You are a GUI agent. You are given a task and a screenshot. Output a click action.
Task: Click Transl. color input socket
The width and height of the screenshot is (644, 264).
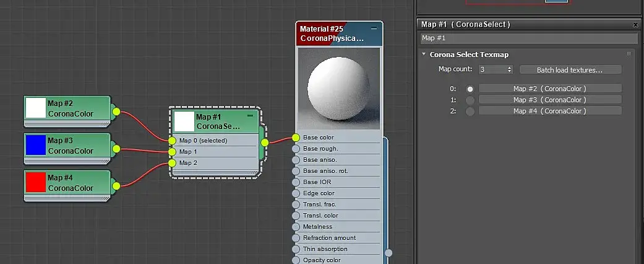(296, 215)
